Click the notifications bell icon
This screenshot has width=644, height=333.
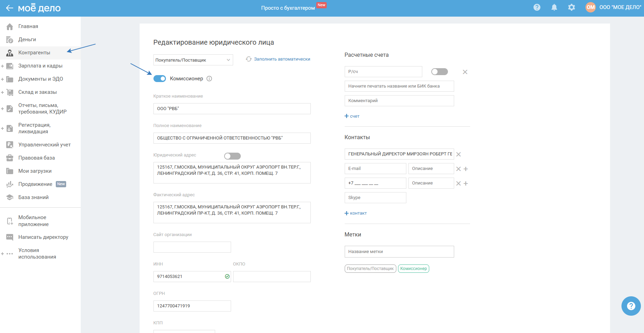554,7
